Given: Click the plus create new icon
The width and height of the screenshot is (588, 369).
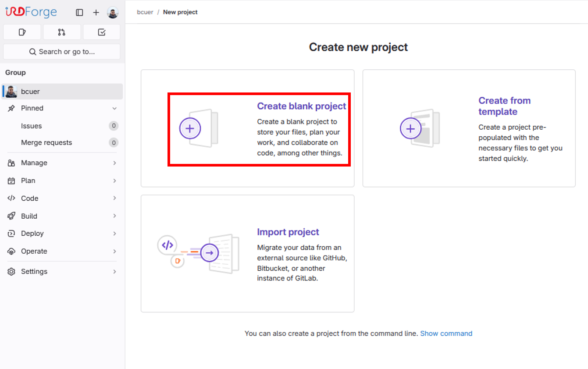Looking at the screenshot, I should coord(96,13).
